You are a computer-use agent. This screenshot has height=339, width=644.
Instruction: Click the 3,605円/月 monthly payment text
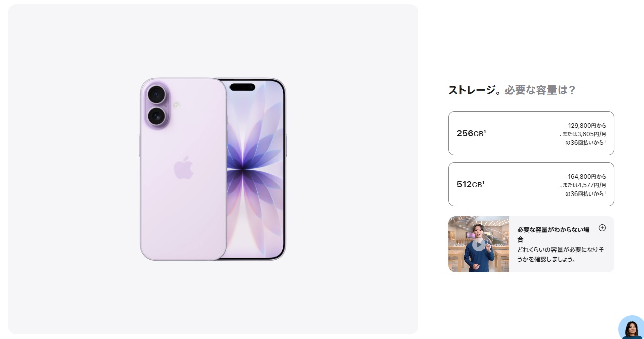pos(590,134)
